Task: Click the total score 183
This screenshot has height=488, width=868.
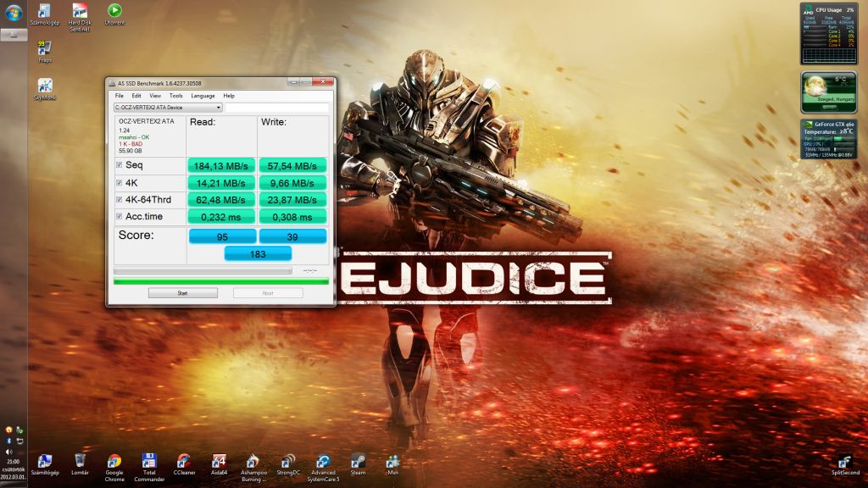Action: click(x=258, y=254)
